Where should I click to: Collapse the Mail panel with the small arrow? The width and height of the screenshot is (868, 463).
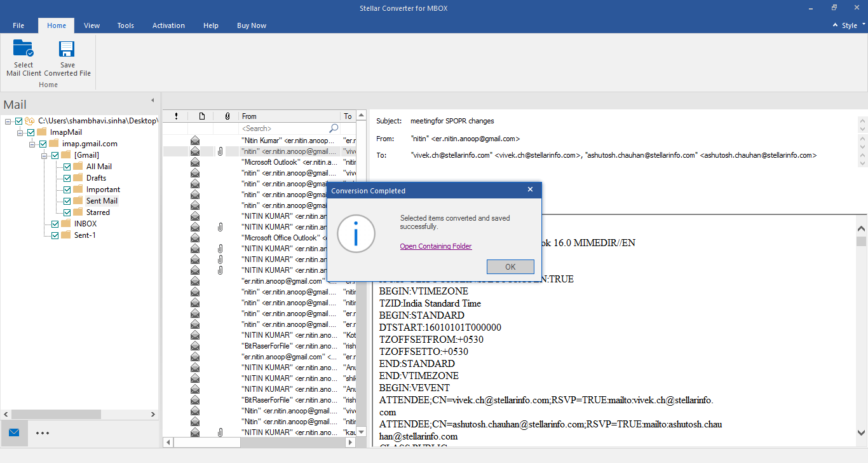click(152, 100)
